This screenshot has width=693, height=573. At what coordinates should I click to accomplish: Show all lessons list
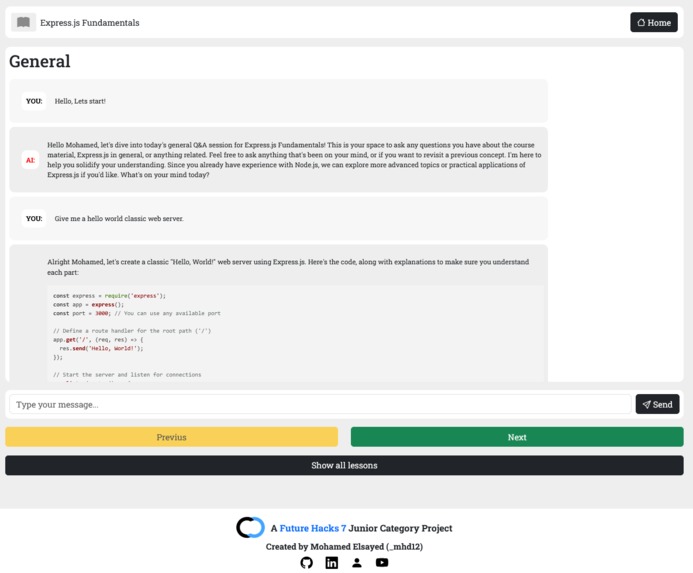[344, 465]
